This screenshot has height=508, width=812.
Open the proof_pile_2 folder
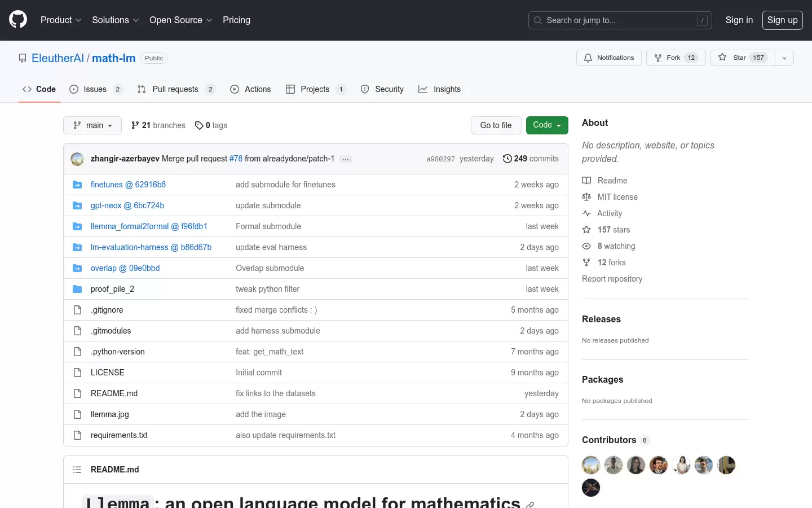point(112,289)
